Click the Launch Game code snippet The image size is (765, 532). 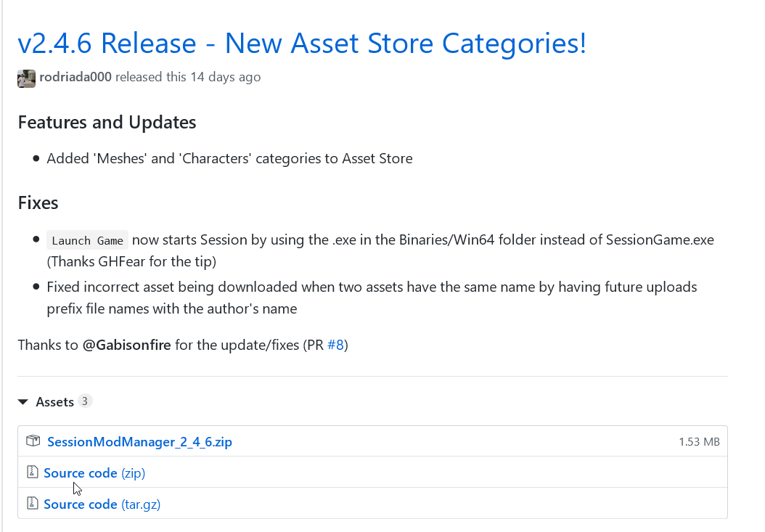pos(88,241)
